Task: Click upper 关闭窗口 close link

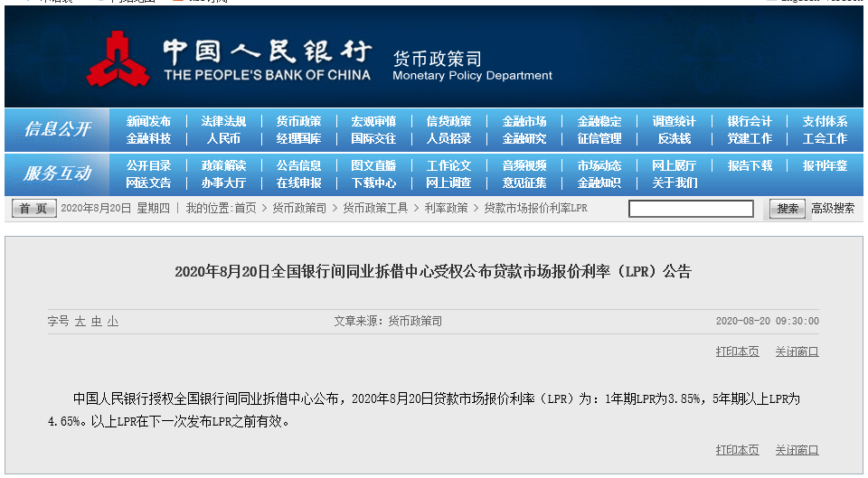Action: [797, 351]
